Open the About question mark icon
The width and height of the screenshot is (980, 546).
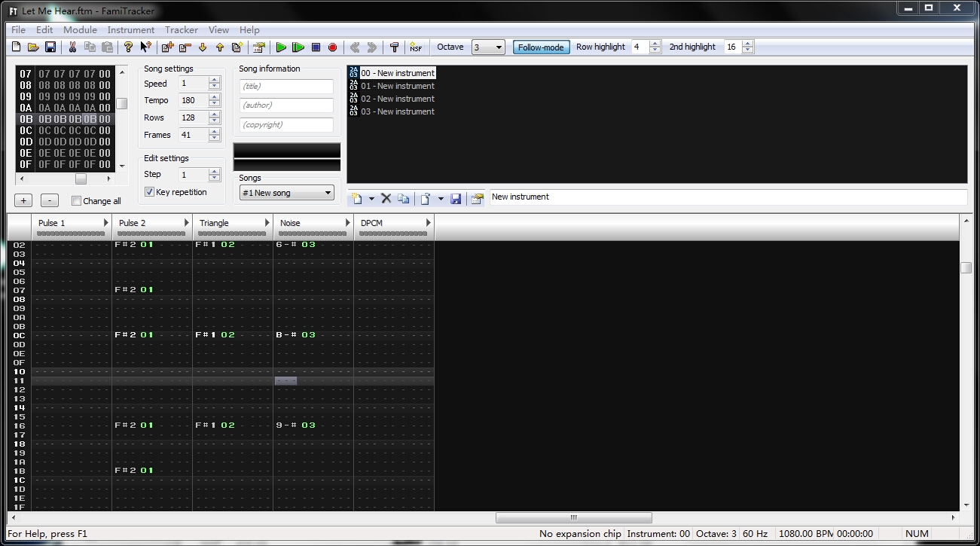point(128,47)
